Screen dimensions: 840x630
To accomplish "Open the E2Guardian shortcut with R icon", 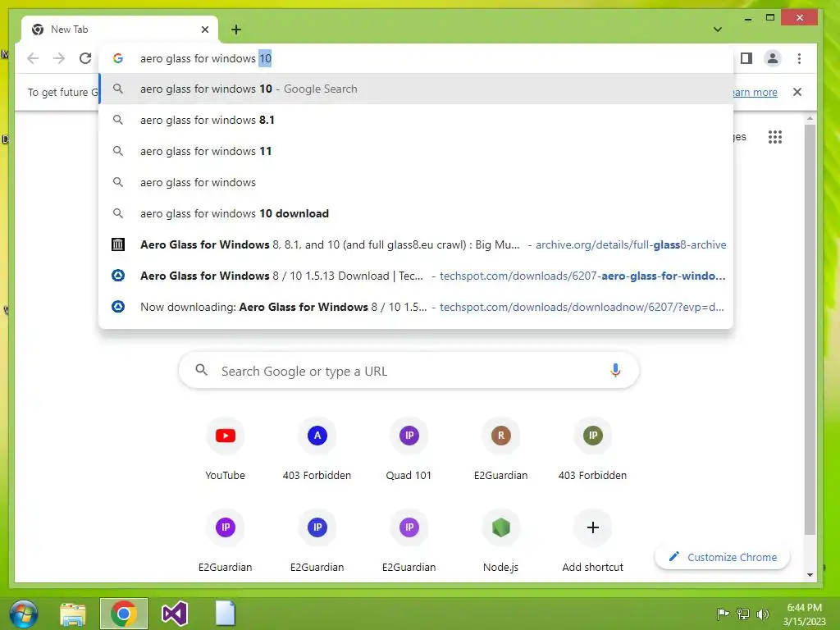I will point(501,450).
